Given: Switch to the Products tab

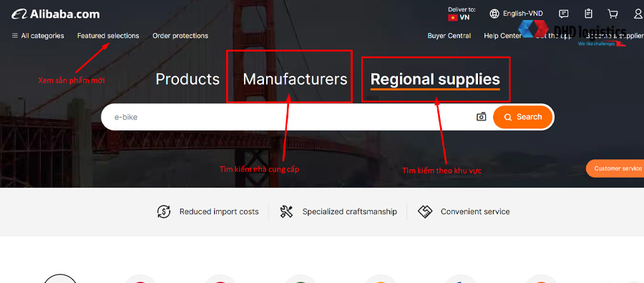Looking at the screenshot, I should 187,79.
